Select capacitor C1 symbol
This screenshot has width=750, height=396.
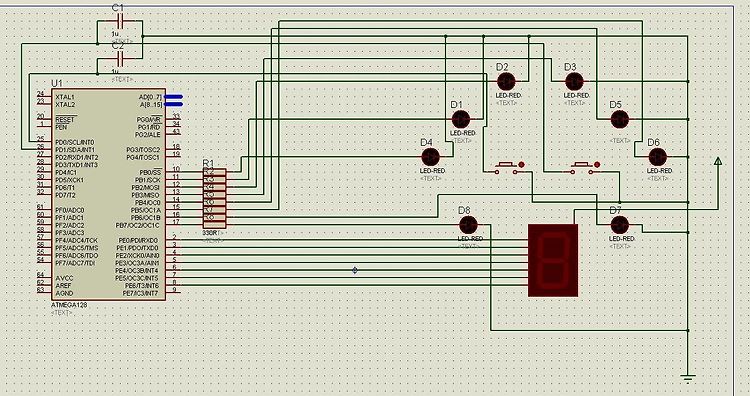point(120,20)
